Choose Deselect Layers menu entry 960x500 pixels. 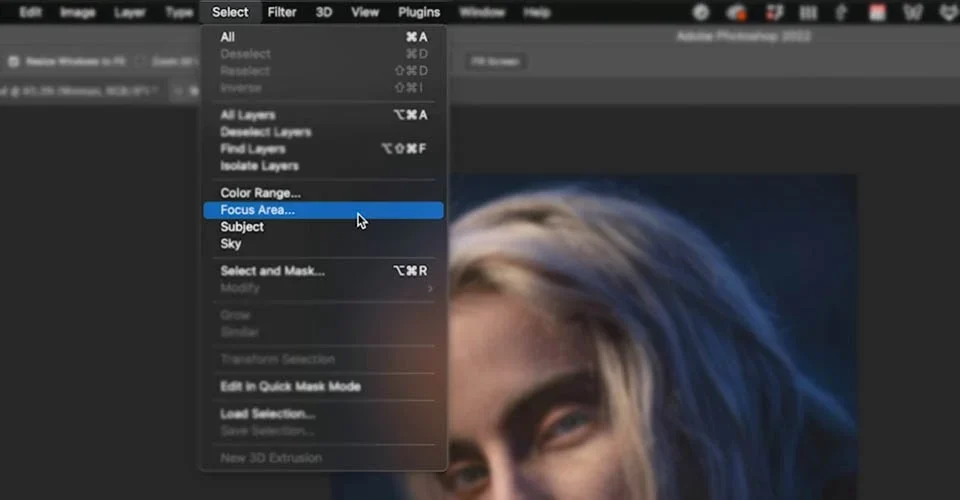coord(323,132)
